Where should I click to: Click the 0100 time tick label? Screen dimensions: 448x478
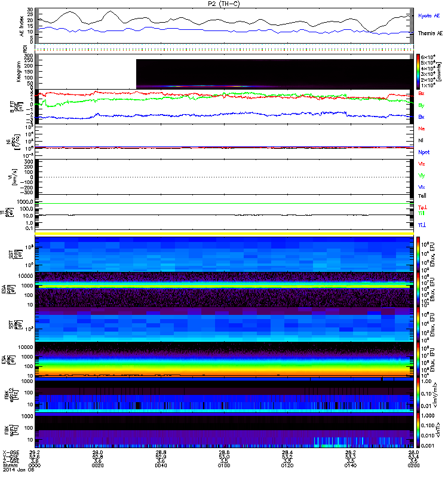point(224,465)
